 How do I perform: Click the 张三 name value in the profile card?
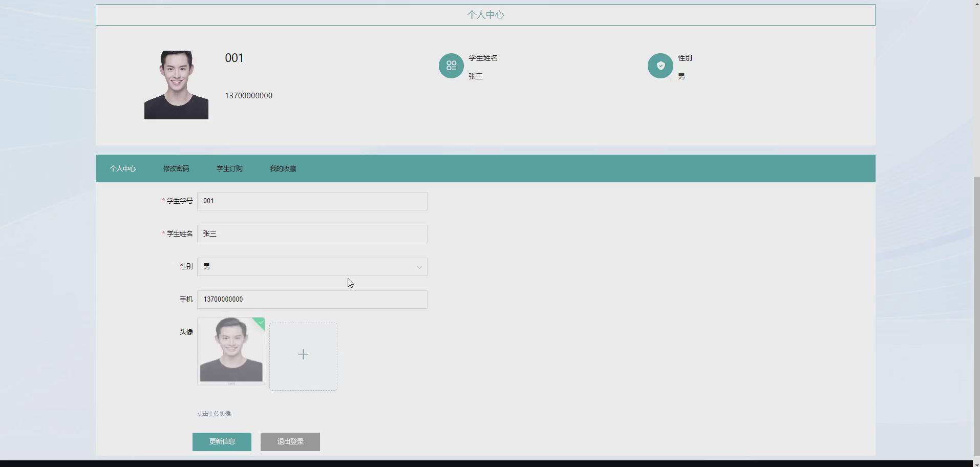[476, 76]
